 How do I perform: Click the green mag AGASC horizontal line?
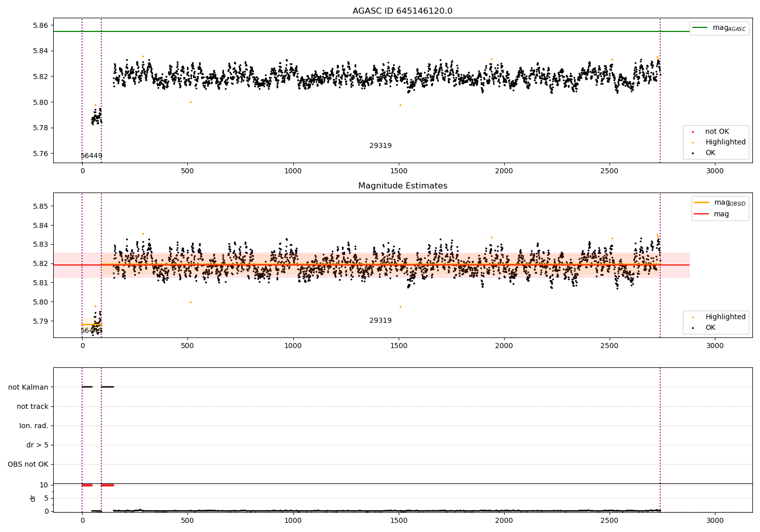pos(371,31)
